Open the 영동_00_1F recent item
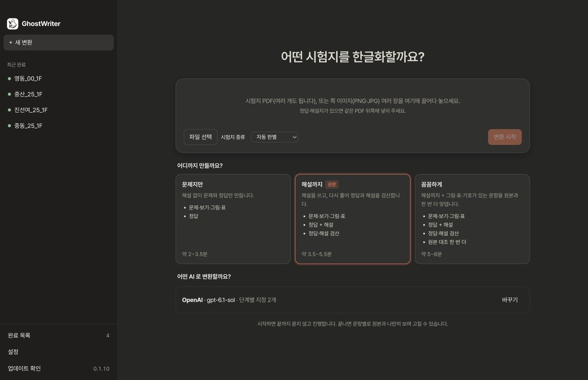Screen dimensions: 588x380 [x=59, y=79]
